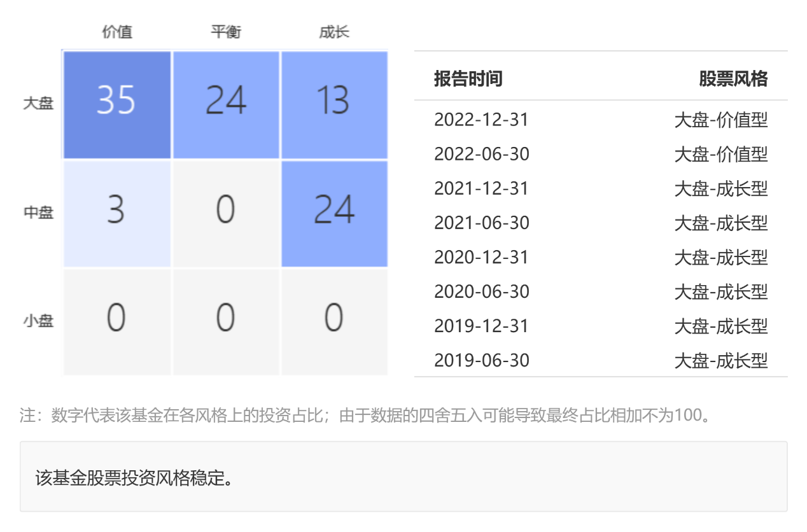The height and width of the screenshot is (532, 807).
Task: Click the 中盘 row label
Action: pos(38,213)
